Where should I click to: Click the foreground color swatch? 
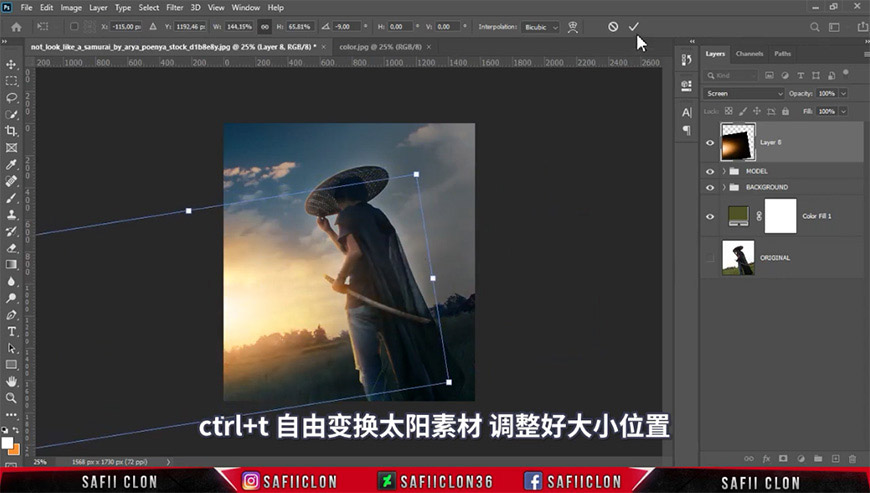(7, 443)
